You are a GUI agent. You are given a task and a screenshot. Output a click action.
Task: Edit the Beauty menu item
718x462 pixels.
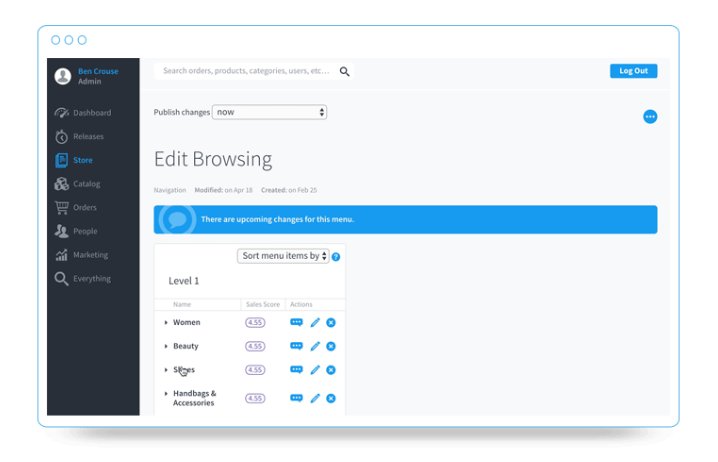point(315,346)
